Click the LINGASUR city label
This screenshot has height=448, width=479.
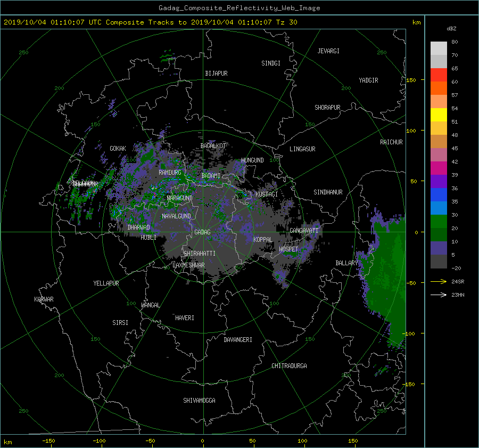(302, 149)
